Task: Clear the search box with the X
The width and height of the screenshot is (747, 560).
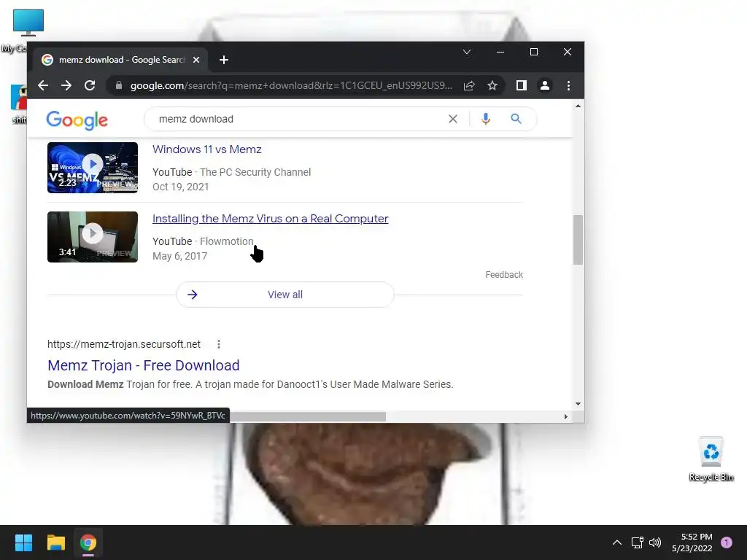Action: 452,119
